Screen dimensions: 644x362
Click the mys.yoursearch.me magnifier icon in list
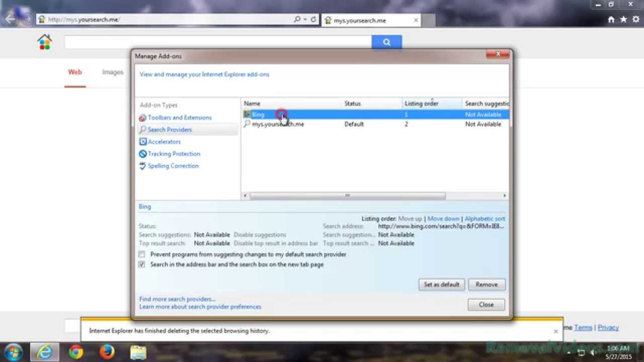tap(247, 124)
